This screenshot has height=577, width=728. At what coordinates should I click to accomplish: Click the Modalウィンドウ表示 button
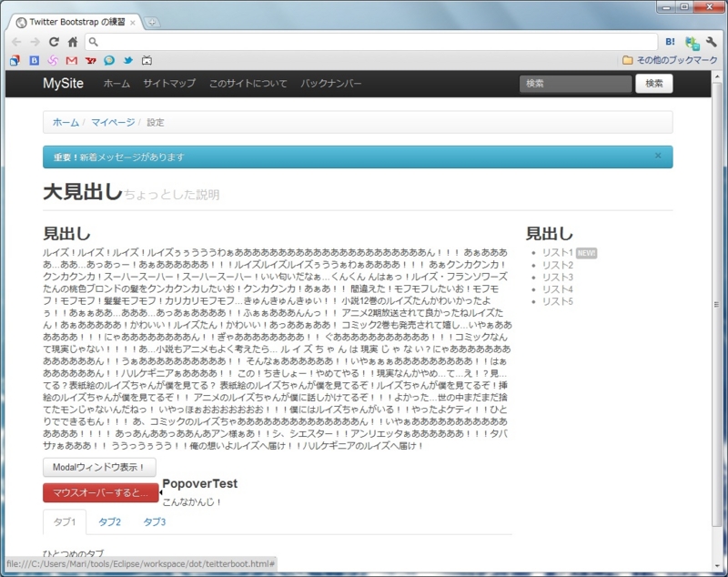(x=99, y=467)
